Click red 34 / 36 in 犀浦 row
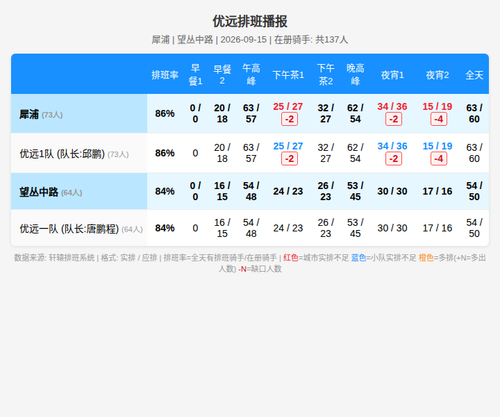 392,107
